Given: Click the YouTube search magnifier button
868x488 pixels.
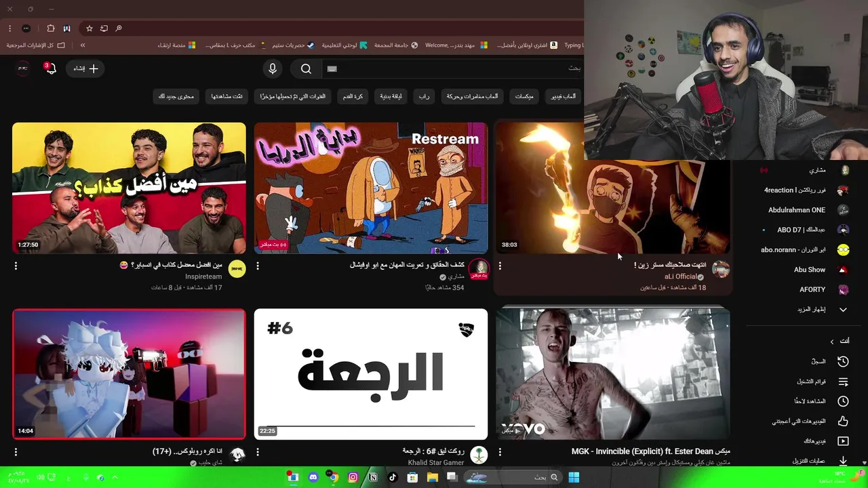Looking at the screenshot, I should coord(306,68).
